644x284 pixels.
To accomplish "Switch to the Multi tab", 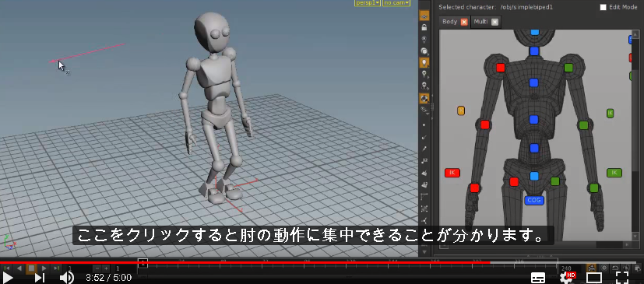I will (481, 22).
